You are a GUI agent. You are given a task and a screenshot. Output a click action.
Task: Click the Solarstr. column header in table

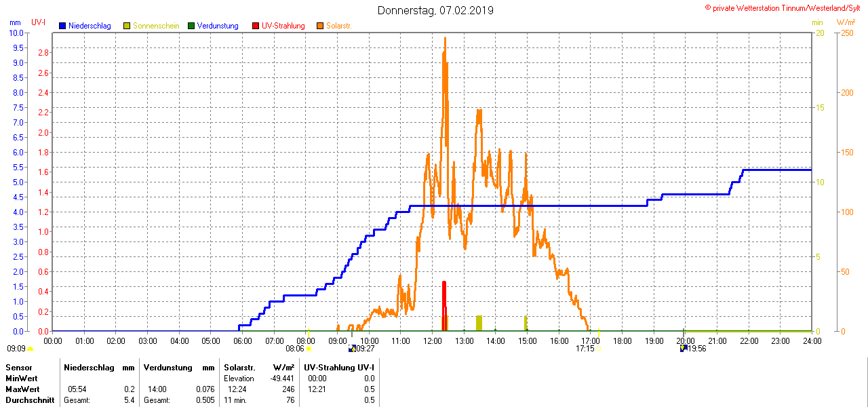pos(239,367)
